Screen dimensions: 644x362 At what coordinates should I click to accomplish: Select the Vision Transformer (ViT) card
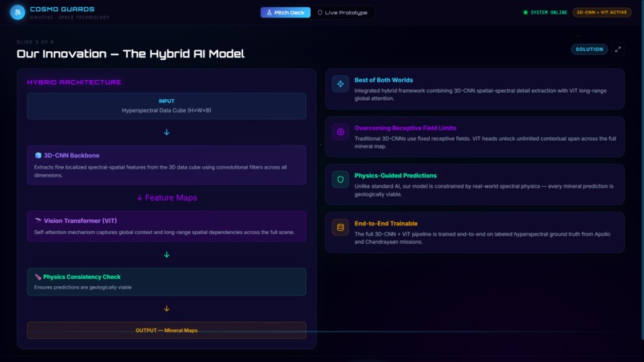click(166, 226)
